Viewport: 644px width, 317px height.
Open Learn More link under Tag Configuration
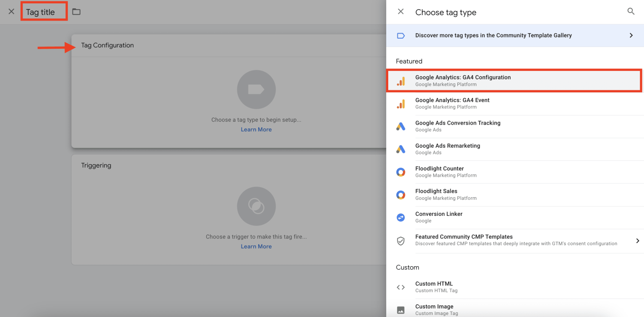[x=256, y=130]
